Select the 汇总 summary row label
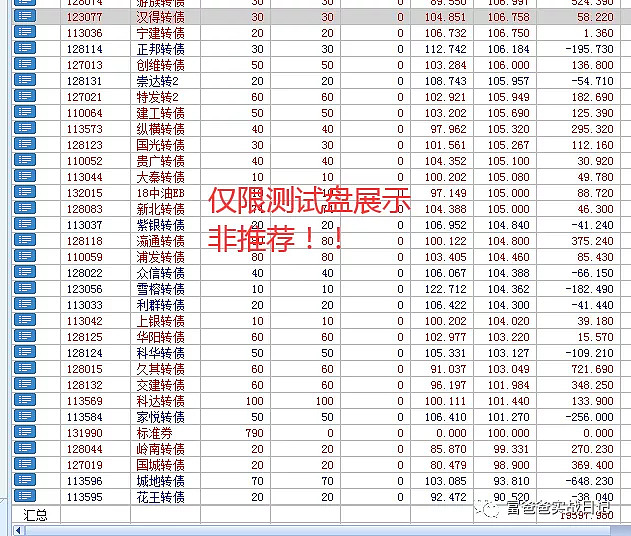The width and height of the screenshot is (631, 536). tap(35, 515)
